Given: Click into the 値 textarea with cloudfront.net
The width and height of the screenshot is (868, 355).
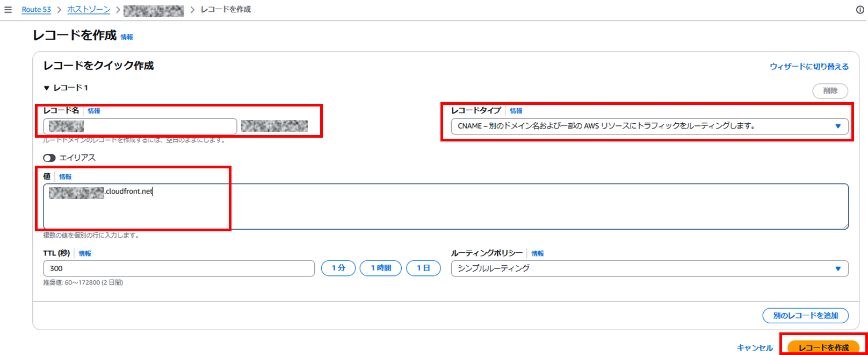Looking at the screenshot, I should click(x=446, y=207).
